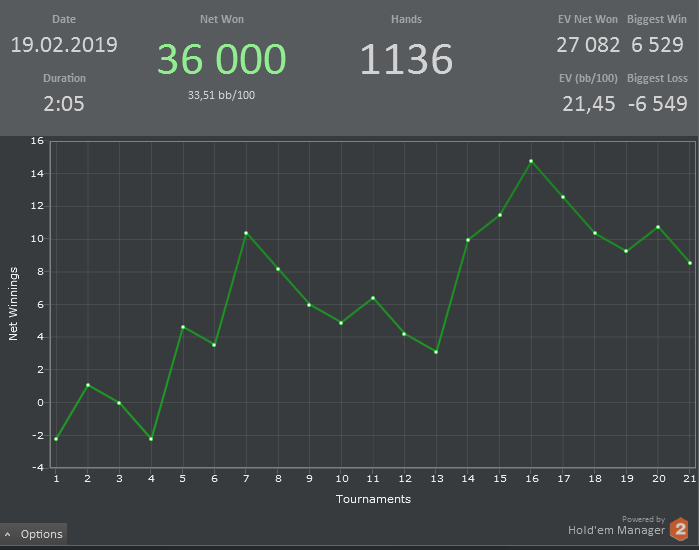Viewport: 699px width, 550px height.
Task: Click the Powered by Hold'em Manager text
Action: (617, 525)
